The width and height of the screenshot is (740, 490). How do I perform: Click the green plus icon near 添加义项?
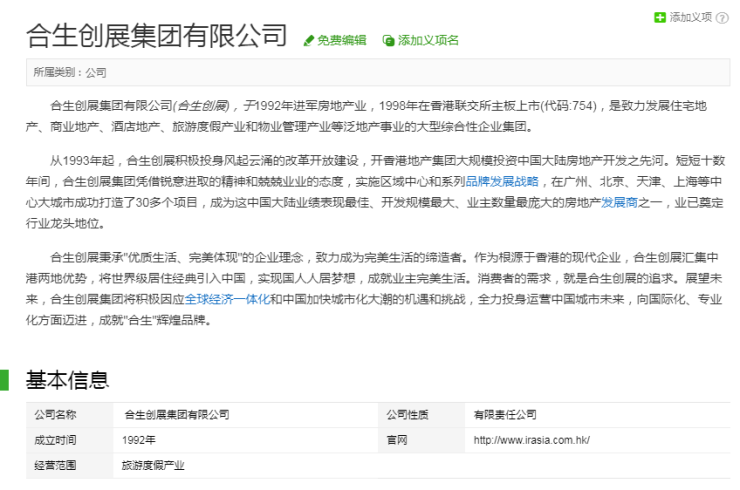point(660,17)
